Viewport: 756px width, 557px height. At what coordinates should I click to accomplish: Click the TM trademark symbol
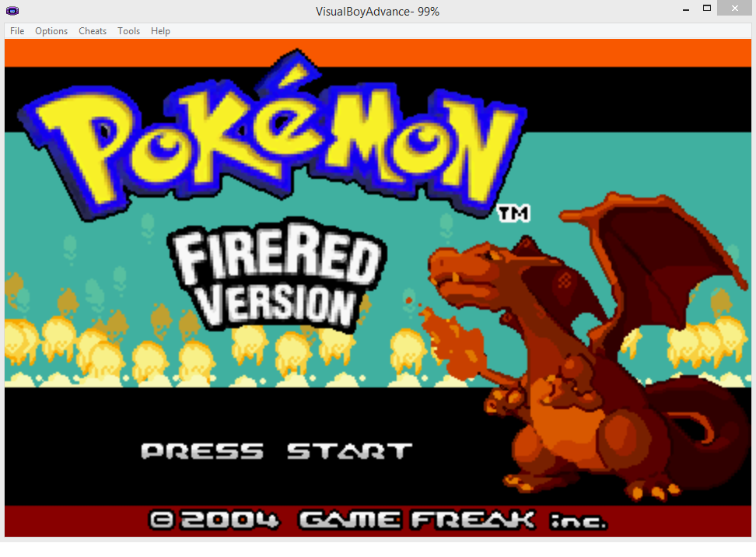coord(513,213)
